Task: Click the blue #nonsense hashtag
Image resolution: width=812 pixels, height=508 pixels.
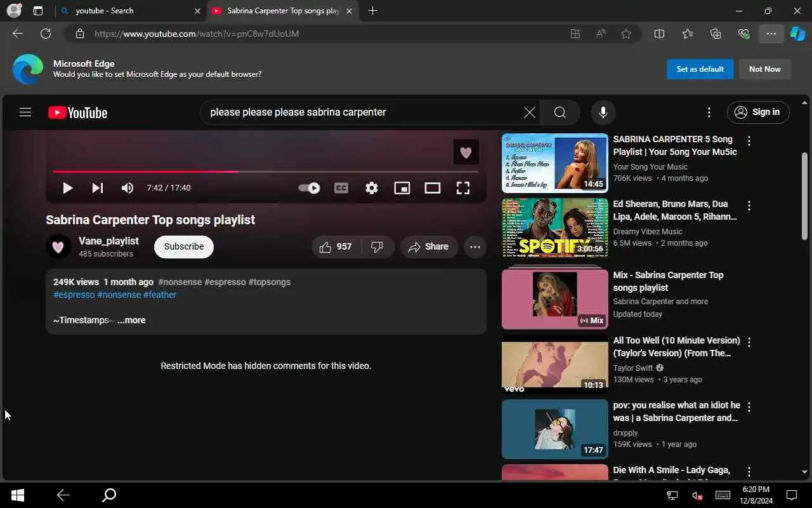Action: [x=119, y=295]
